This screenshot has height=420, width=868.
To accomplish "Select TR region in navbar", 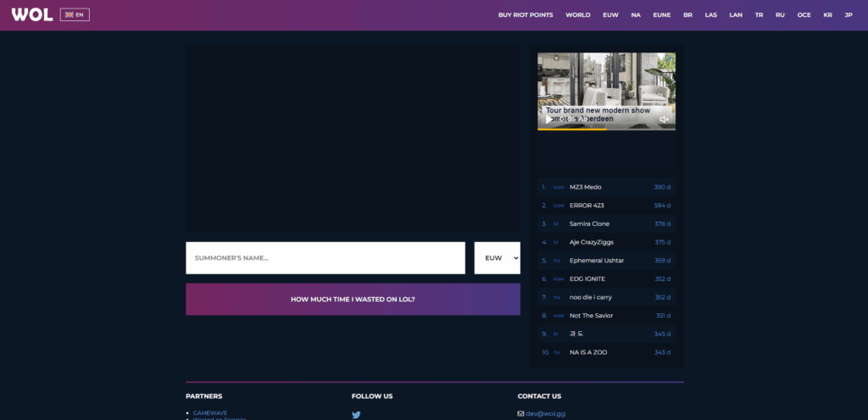I will tap(759, 15).
